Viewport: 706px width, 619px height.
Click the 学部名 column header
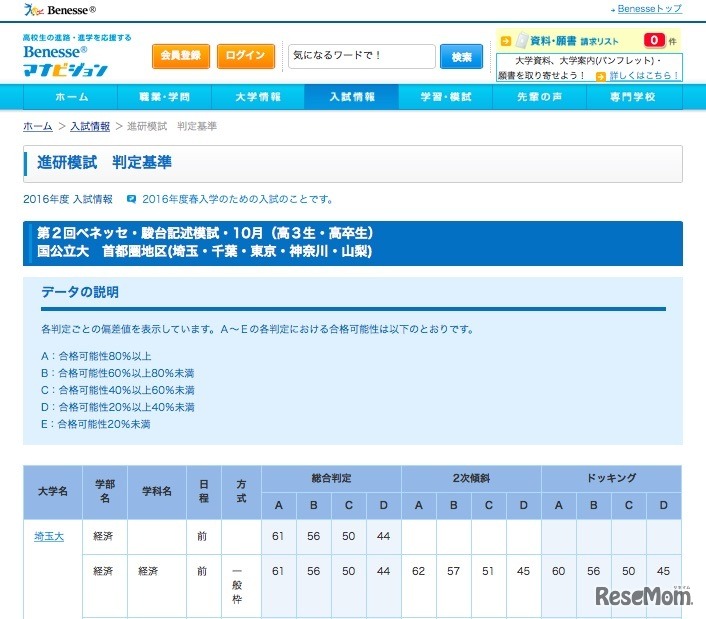click(105, 492)
